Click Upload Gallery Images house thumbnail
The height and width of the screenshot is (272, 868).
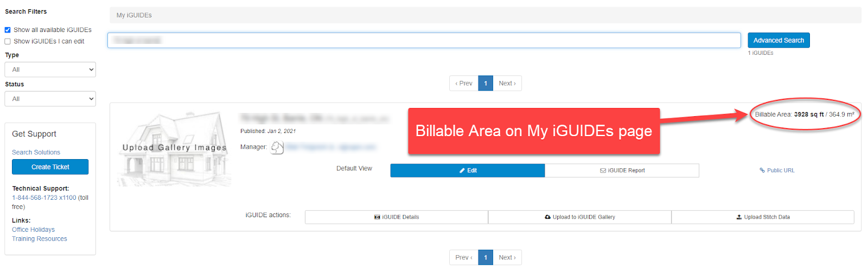click(x=174, y=149)
